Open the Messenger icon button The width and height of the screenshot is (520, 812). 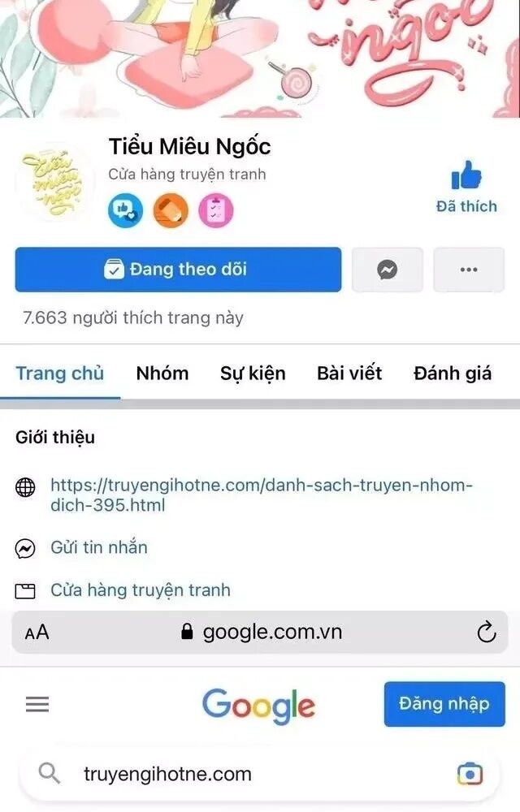pos(388,270)
